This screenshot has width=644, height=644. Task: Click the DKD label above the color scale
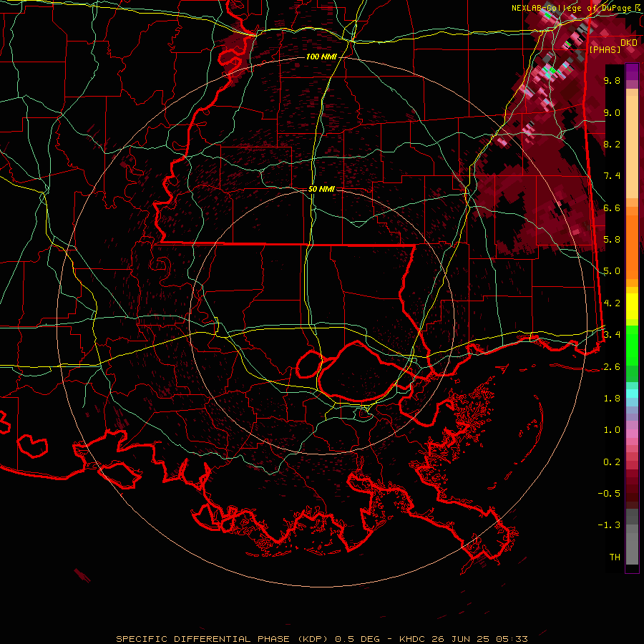[628, 42]
